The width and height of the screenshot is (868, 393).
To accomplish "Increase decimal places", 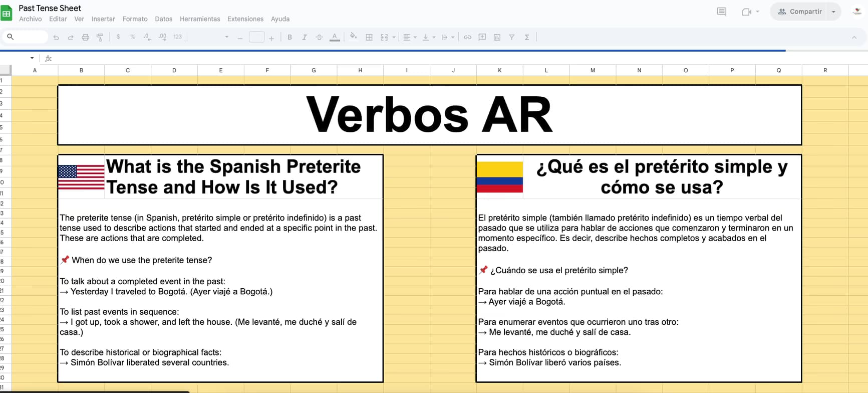I will (162, 37).
